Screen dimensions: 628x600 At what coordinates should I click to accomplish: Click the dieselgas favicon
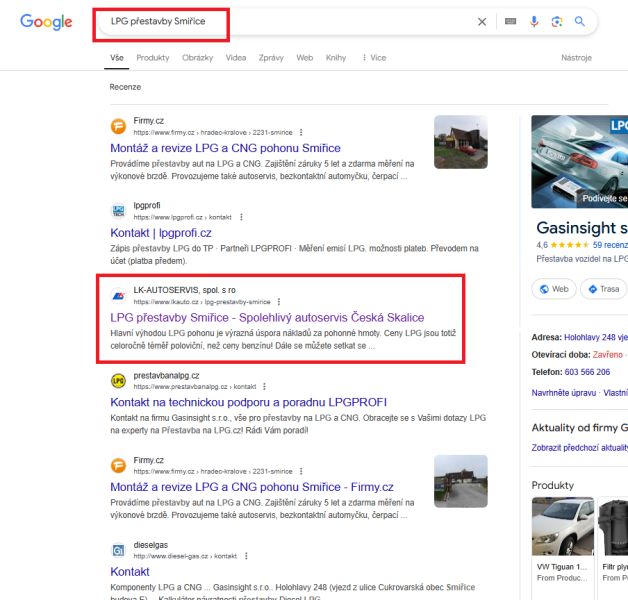click(x=118, y=550)
